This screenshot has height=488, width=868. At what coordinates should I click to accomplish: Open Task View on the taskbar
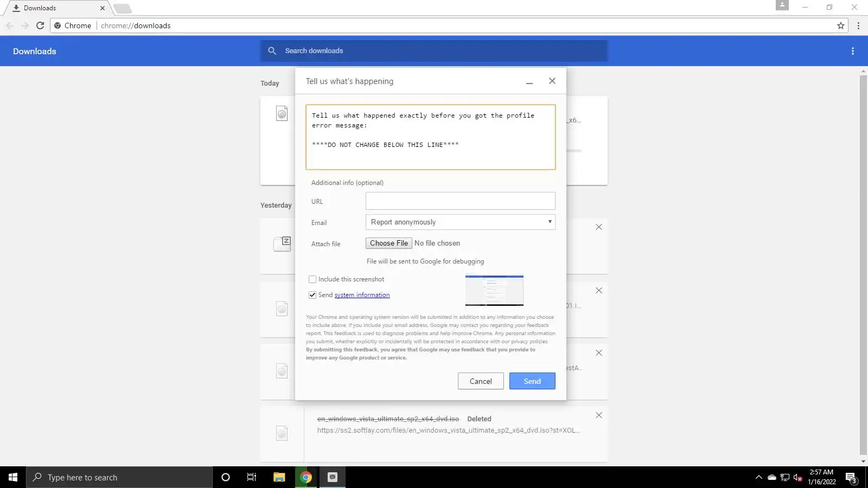tap(252, 477)
